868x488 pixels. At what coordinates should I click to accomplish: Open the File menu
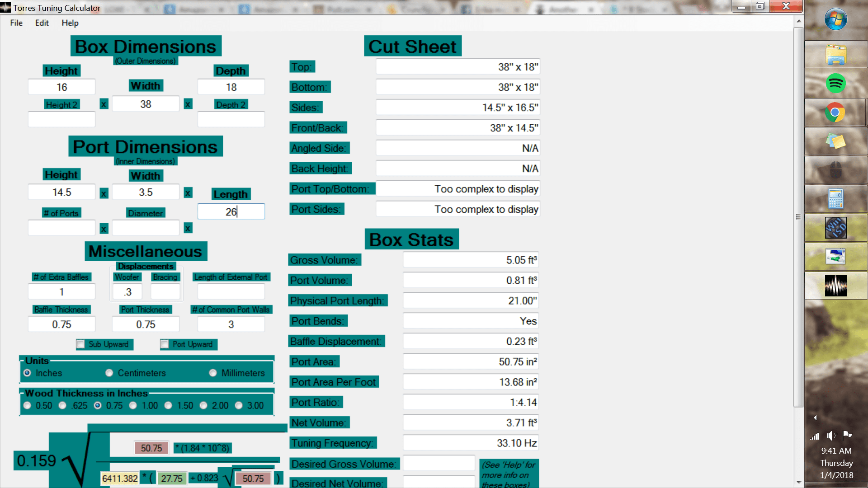pyautogui.click(x=16, y=23)
